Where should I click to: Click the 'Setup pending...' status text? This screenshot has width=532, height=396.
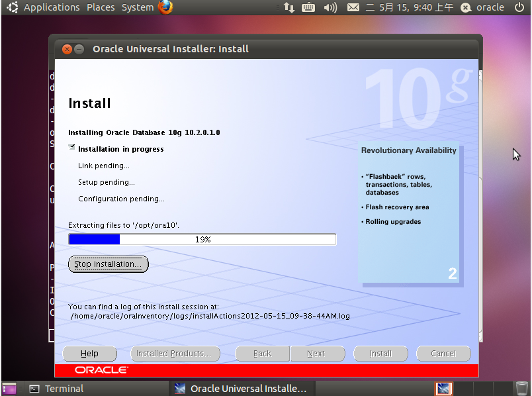click(x=107, y=182)
